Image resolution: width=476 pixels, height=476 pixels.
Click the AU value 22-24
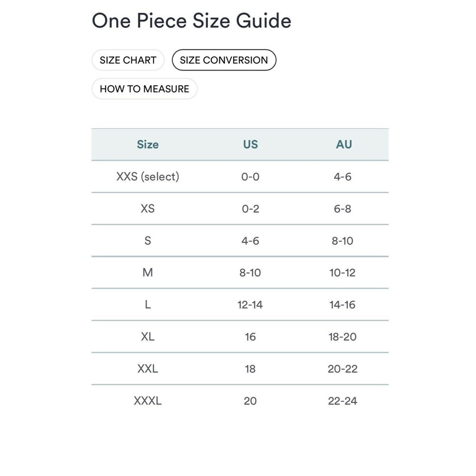tap(342, 401)
